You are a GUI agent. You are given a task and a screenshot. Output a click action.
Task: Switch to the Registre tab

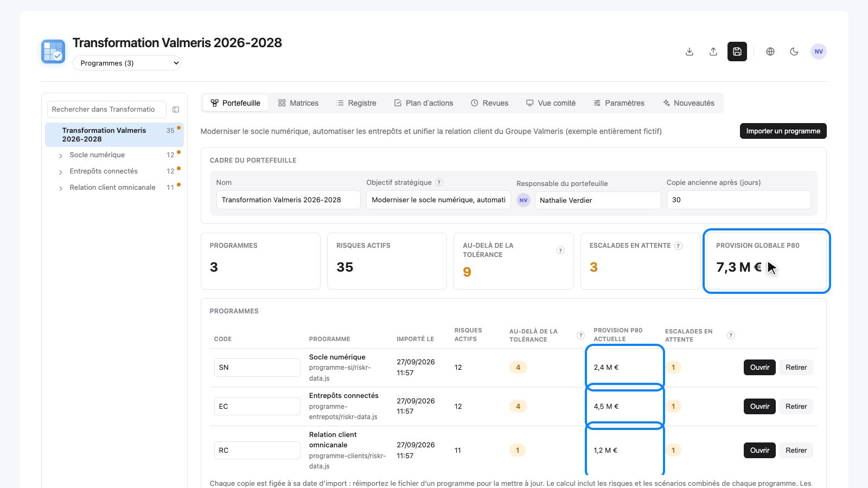(x=356, y=103)
